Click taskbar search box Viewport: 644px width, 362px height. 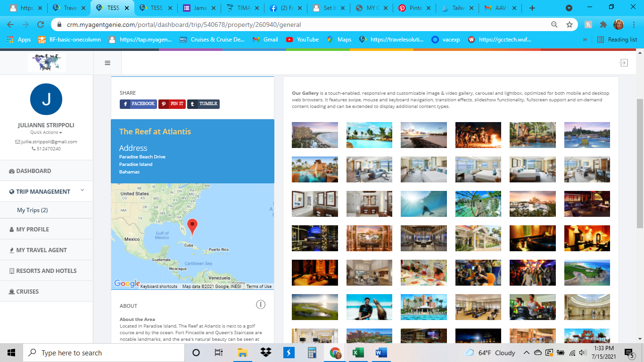[104, 353]
